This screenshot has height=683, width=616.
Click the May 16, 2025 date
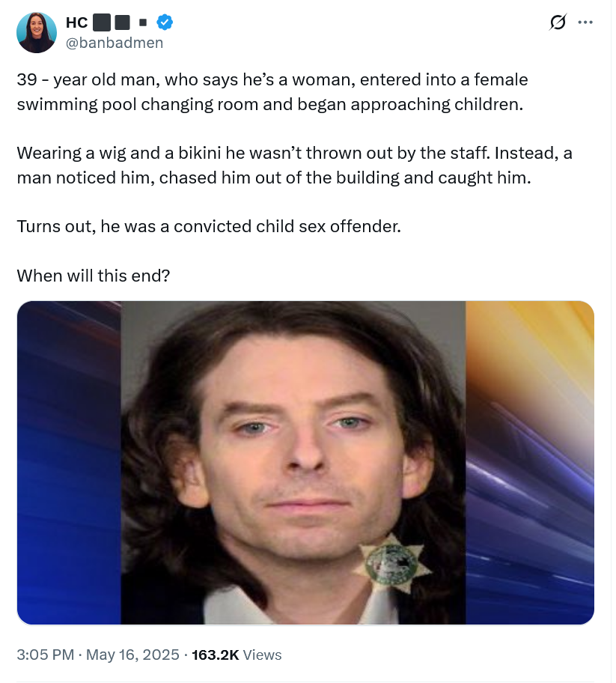[x=132, y=655]
